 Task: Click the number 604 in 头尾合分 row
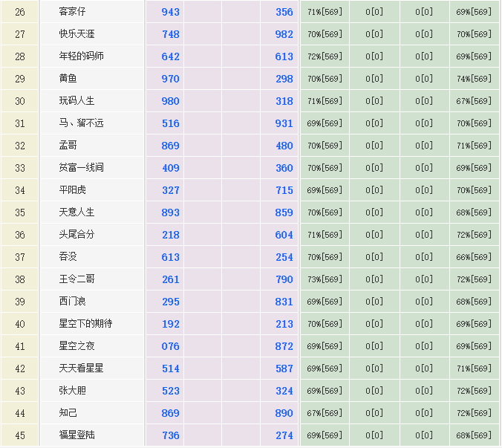284,235
